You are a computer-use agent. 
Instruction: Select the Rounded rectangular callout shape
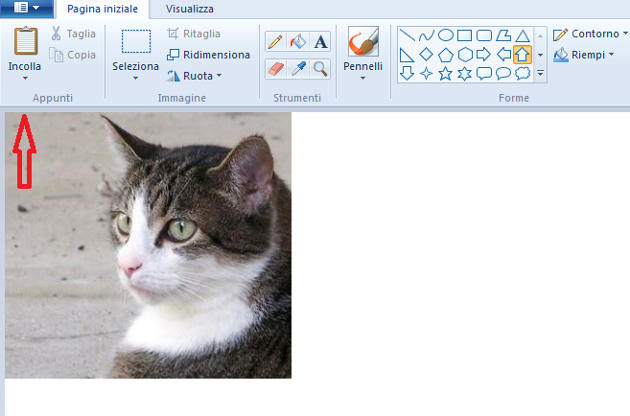click(484, 74)
